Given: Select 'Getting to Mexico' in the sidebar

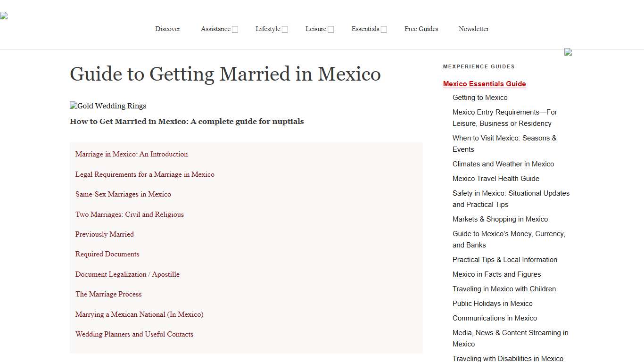Looking at the screenshot, I should [479, 98].
